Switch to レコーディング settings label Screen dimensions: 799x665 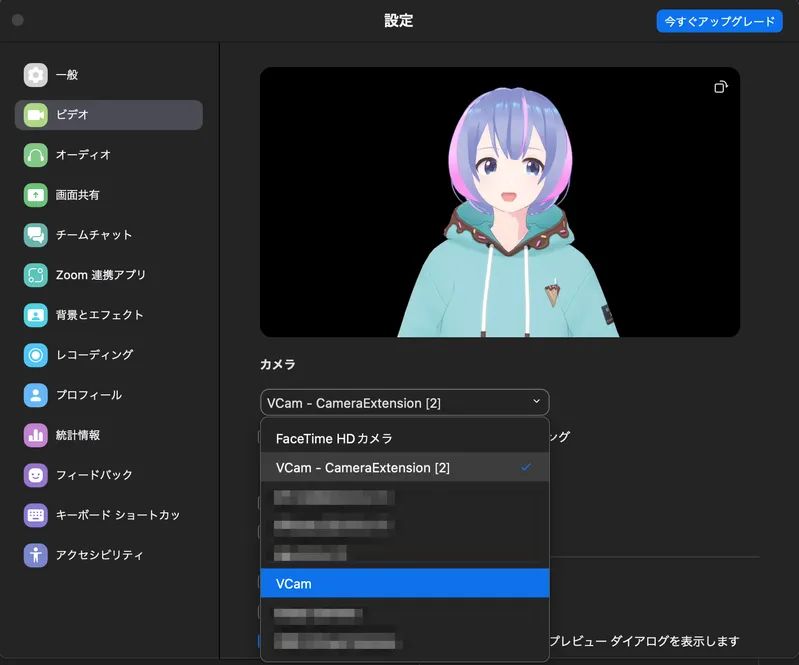point(94,355)
